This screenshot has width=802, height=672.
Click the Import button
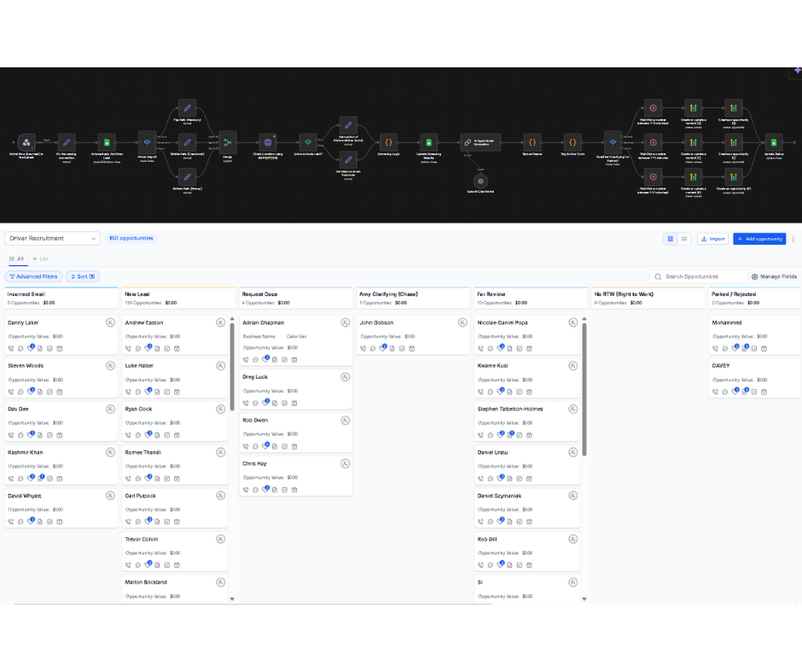click(x=712, y=239)
